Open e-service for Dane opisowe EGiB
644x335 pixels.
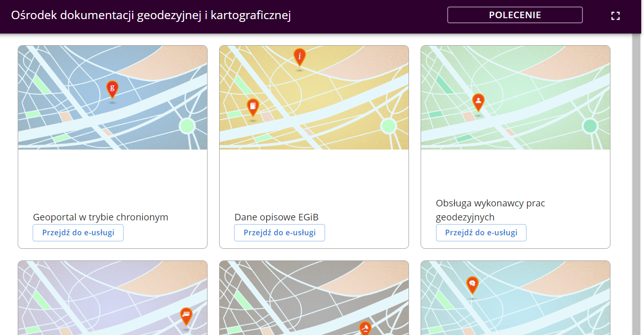[x=279, y=232]
